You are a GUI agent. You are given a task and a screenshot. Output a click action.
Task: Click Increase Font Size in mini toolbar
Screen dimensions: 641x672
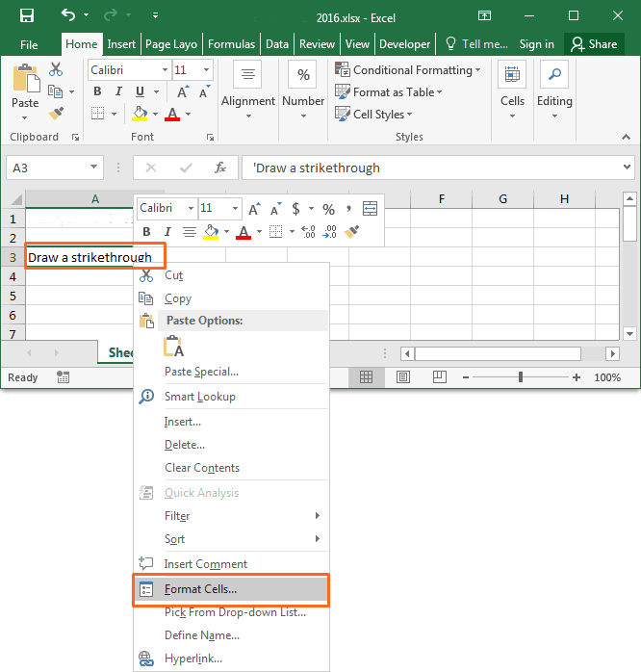pyautogui.click(x=254, y=209)
